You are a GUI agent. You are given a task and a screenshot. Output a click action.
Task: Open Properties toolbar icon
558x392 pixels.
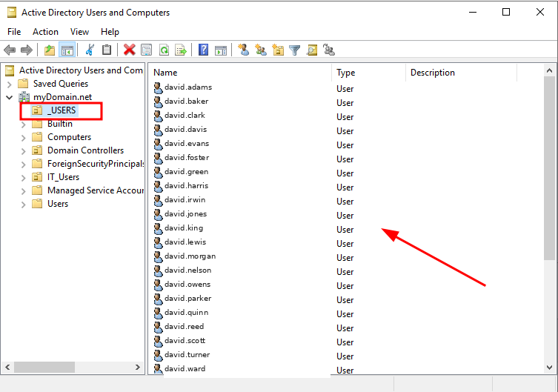coord(146,50)
